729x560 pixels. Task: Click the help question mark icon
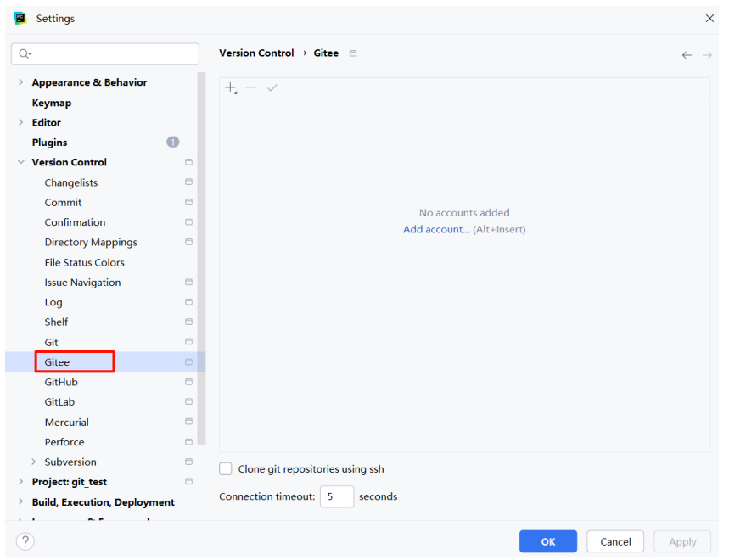(x=25, y=541)
